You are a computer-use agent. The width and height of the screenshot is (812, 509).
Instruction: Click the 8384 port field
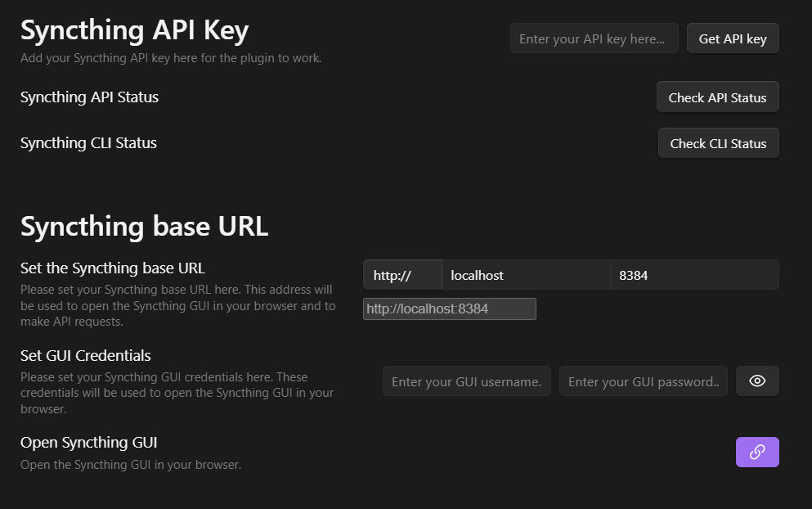point(694,275)
